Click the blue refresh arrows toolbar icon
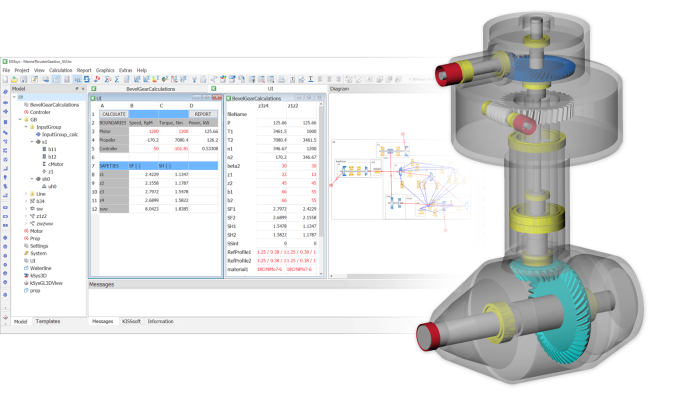 pyautogui.click(x=87, y=79)
